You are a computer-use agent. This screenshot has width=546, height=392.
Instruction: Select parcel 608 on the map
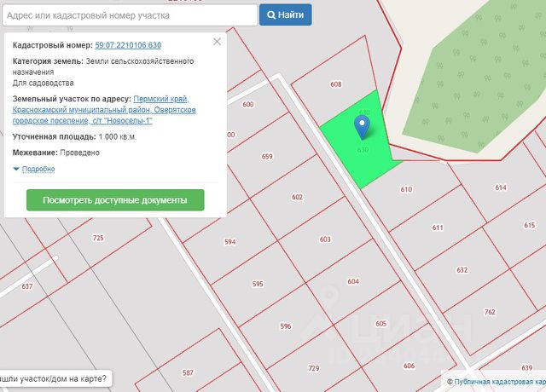pyautogui.click(x=336, y=85)
